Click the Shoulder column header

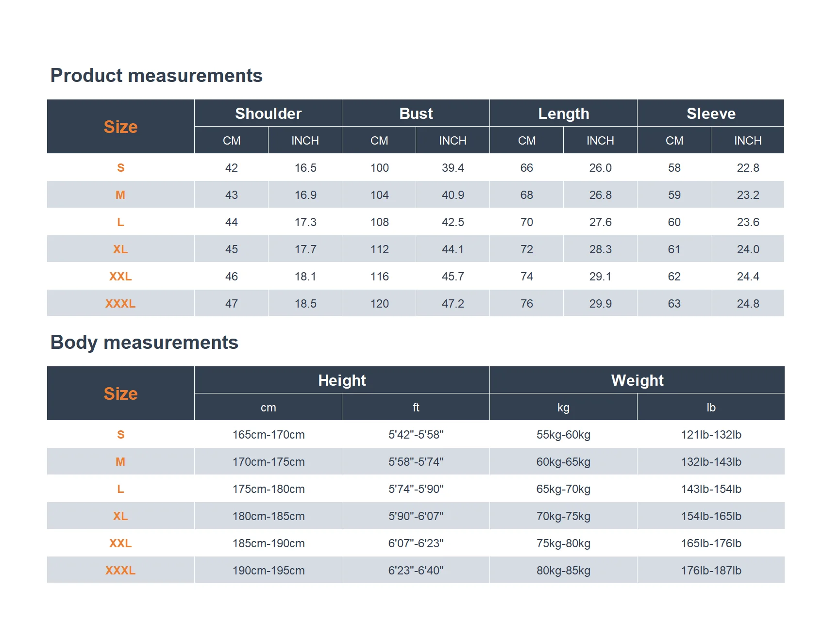click(x=268, y=113)
